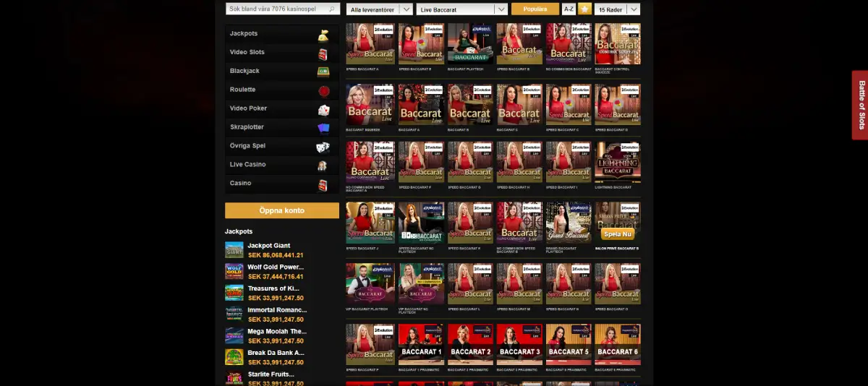Open the Jackpot Giant game icon
The image size is (868, 386).
[x=234, y=250]
